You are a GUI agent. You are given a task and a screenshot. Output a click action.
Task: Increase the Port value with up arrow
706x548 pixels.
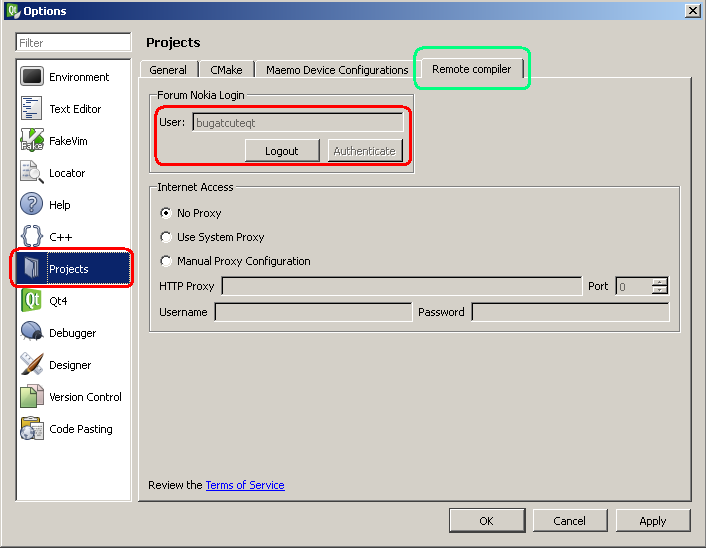660,282
